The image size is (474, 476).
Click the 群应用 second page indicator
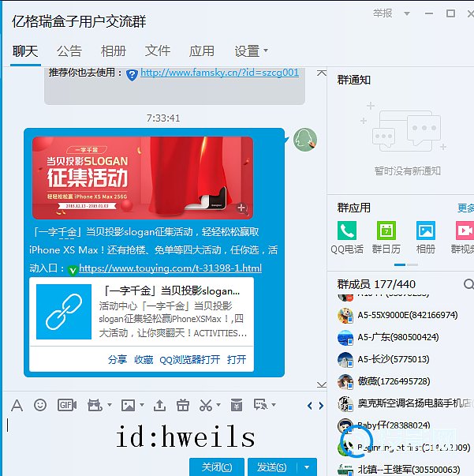tap(412, 265)
